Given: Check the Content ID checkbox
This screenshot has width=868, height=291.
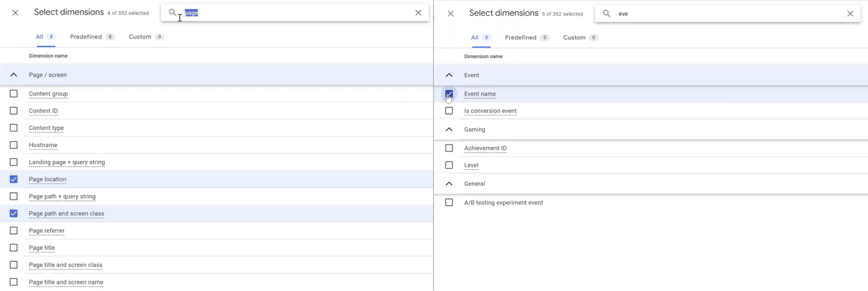Looking at the screenshot, I should 14,111.
